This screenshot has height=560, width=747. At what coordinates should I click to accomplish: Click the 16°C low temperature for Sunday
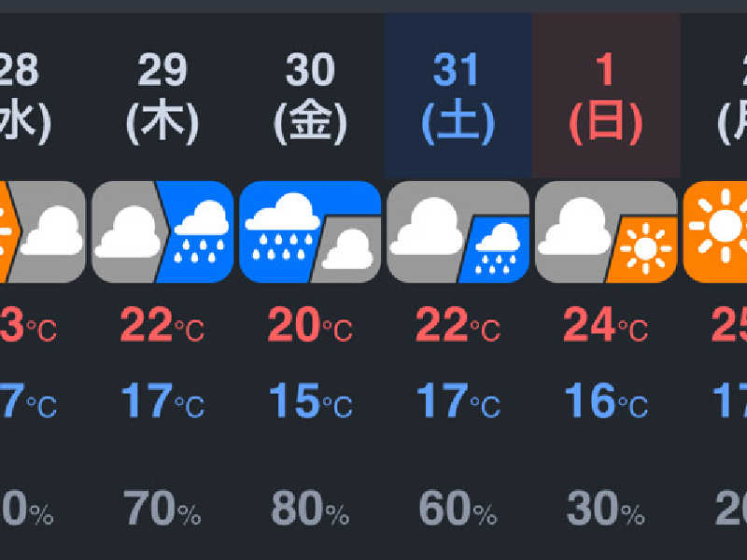tap(606, 401)
